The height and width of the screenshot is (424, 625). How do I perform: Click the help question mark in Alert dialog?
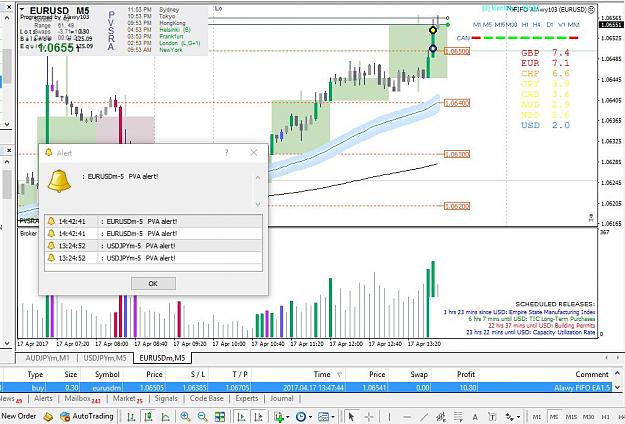coord(226,153)
